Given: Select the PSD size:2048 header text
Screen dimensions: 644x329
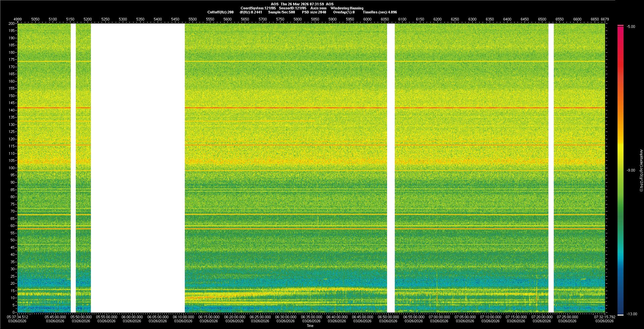Looking at the screenshot, I should point(314,12).
